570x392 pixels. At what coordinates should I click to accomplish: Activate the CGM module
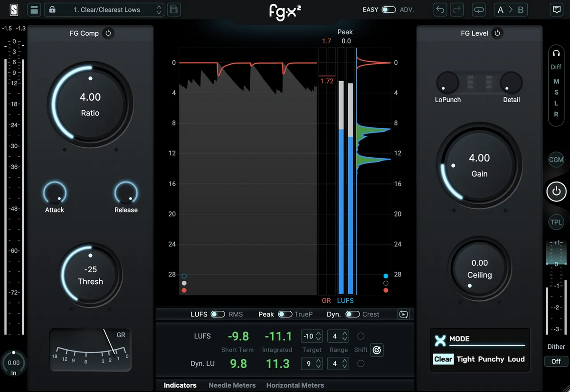click(x=556, y=160)
